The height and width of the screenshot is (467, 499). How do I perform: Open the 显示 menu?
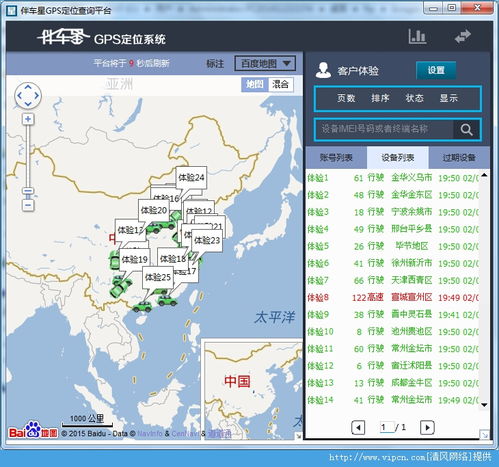click(x=449, y=98)
